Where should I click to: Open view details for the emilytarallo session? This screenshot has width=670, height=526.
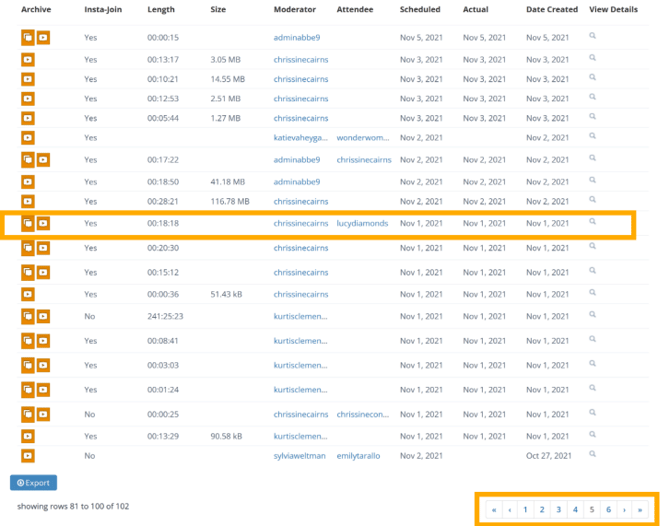592,455
